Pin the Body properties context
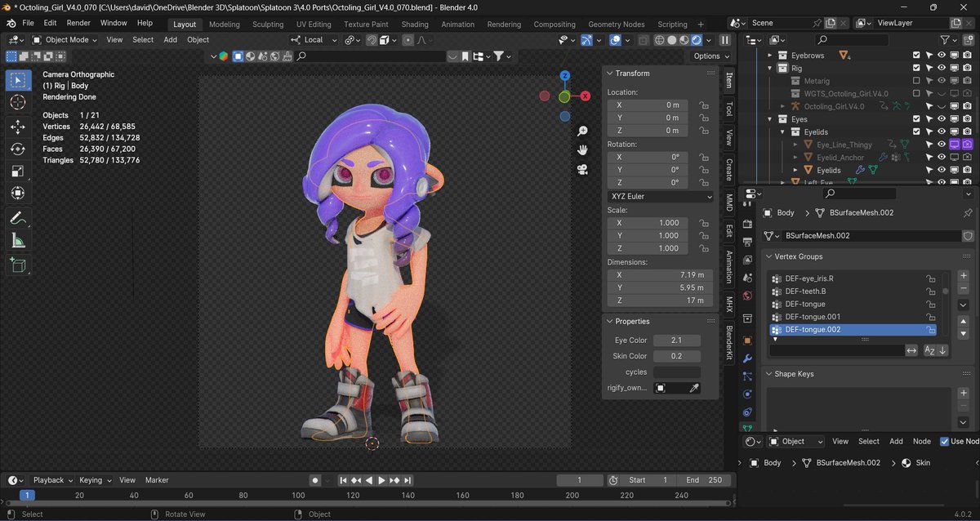This screenshot has width=980, height=521. [x=967, y=212]
